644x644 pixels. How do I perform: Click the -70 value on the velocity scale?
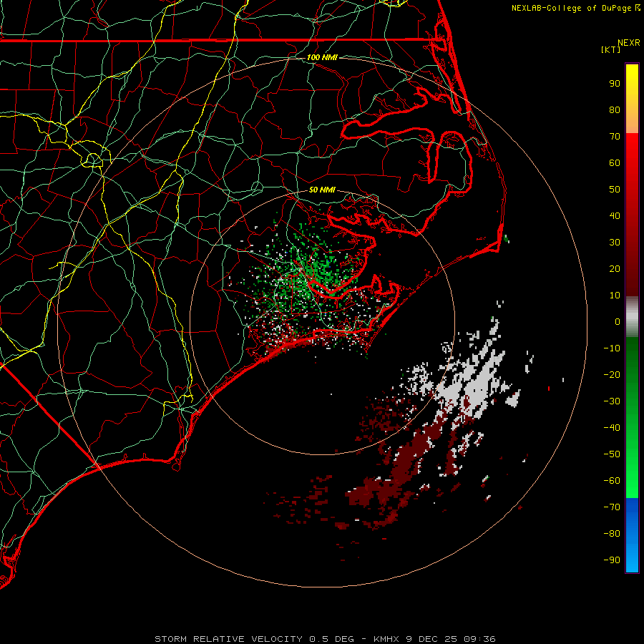pyautogui.click(x=612, y=507)
